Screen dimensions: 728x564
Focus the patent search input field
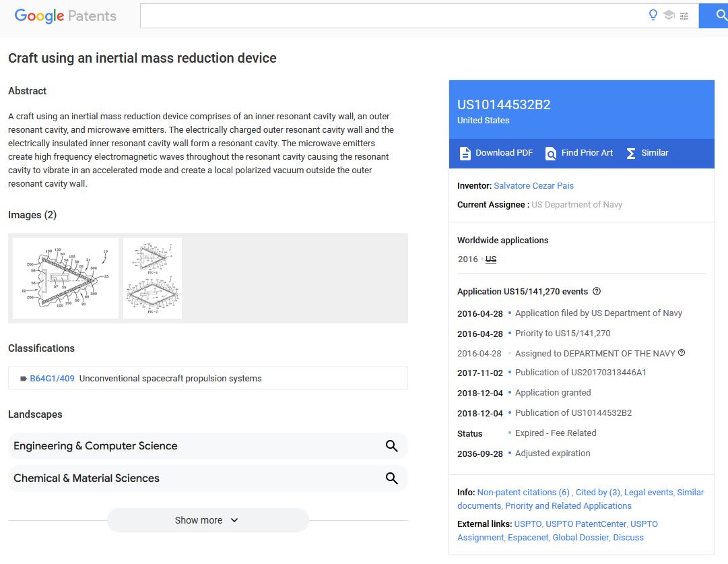pos(393,15)
